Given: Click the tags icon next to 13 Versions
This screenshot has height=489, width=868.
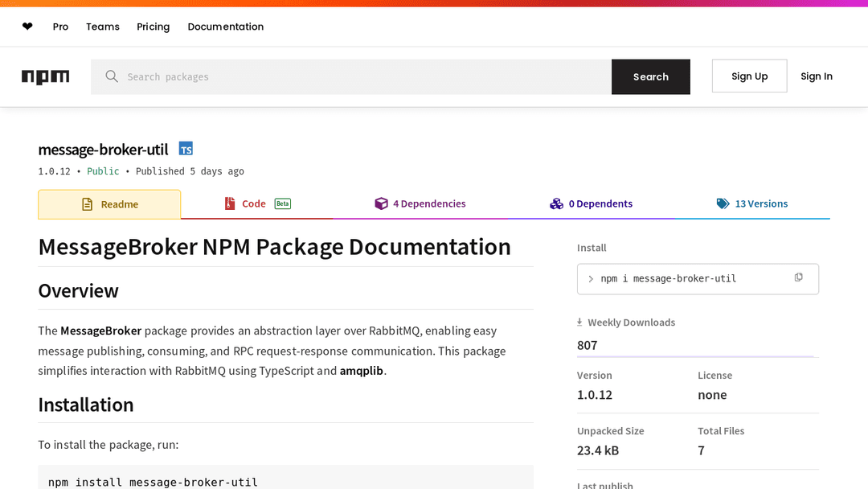Looking at the screenshot, I should click(x=723, y=204).
